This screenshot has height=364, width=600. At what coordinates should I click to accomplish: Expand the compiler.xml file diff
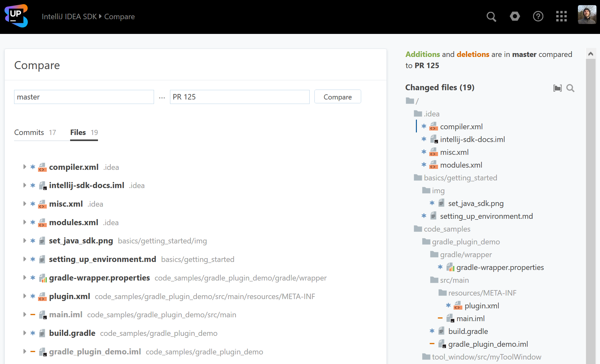25,167
